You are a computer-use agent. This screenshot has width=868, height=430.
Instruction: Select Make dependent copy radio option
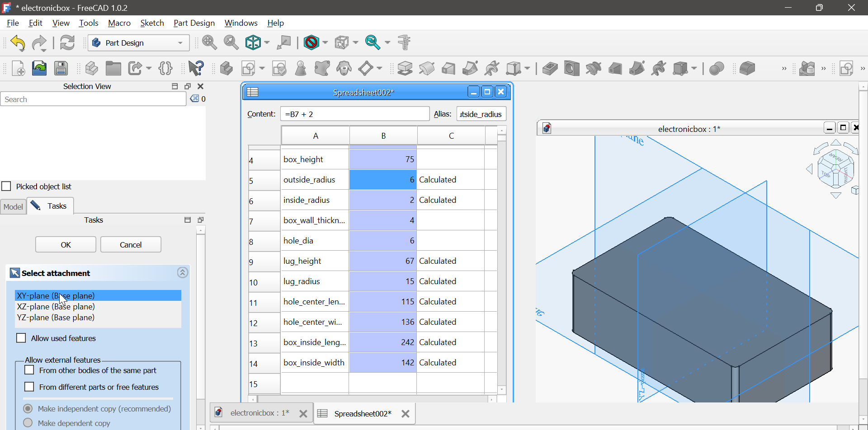[28, 423]
